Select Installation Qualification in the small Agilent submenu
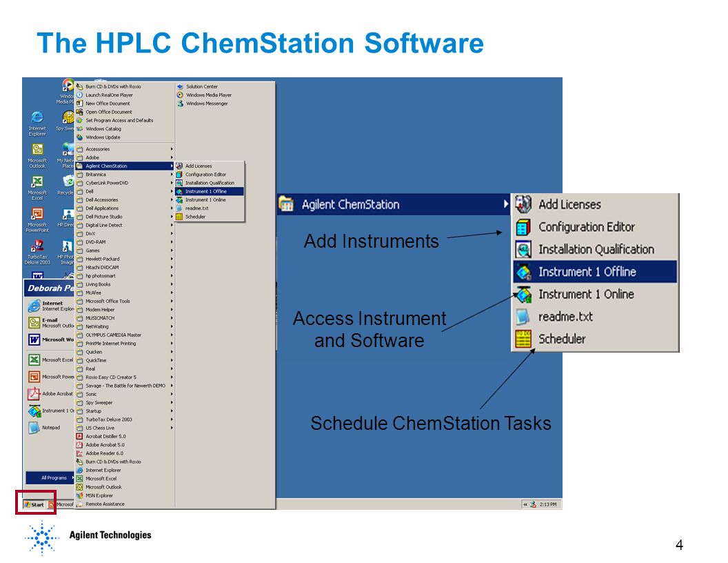The height and width of the screenshot is (563, 728). click(210, 183)
